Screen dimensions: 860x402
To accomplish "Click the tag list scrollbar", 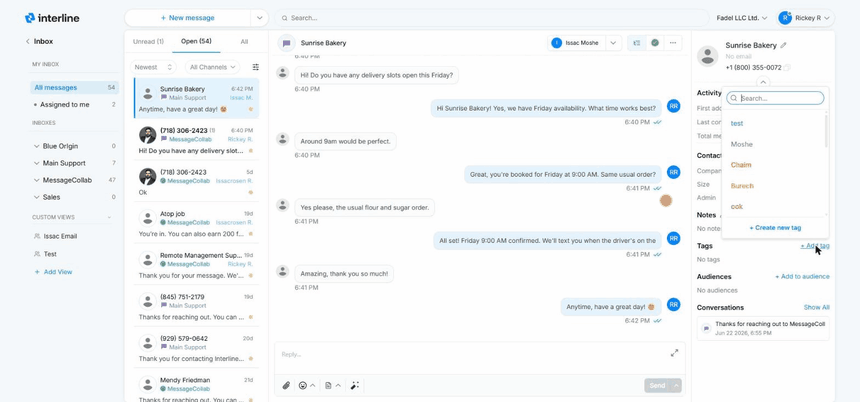I will pyautogui.click(x=826, y=132).
